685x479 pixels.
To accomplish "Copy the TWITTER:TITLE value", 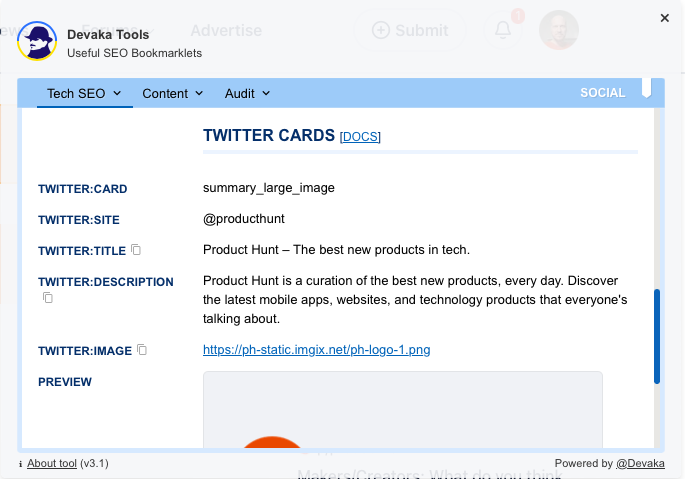I will (x=136, y=250).
